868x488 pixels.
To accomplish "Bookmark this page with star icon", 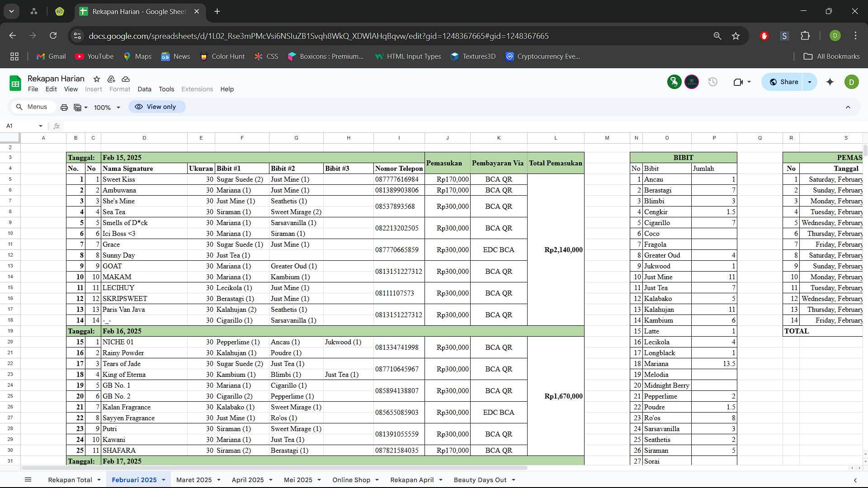I will [x=736, y=36].
